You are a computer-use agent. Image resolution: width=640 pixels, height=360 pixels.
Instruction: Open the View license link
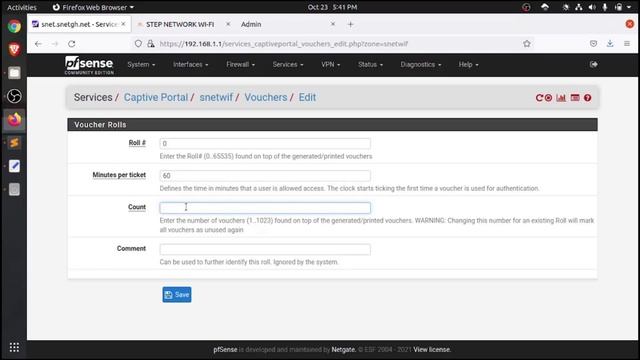coord(432,350)
